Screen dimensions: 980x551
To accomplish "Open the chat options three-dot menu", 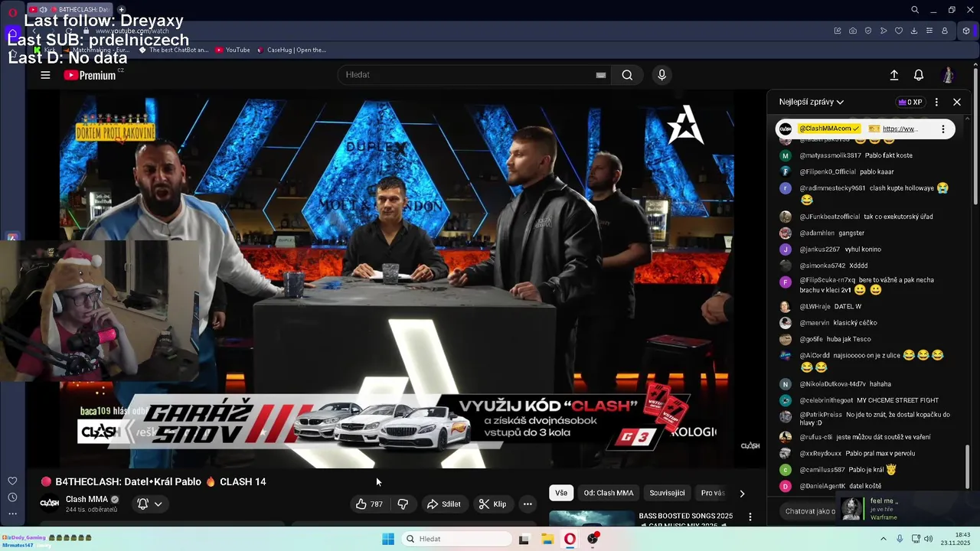I will tap(936, 102).
